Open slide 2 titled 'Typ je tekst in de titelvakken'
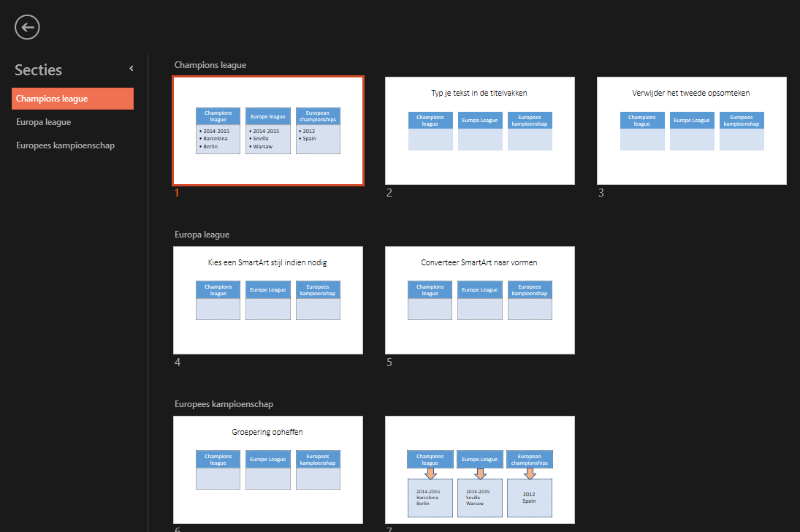This screenshot has height=532, width=800. tap(479, 130)
